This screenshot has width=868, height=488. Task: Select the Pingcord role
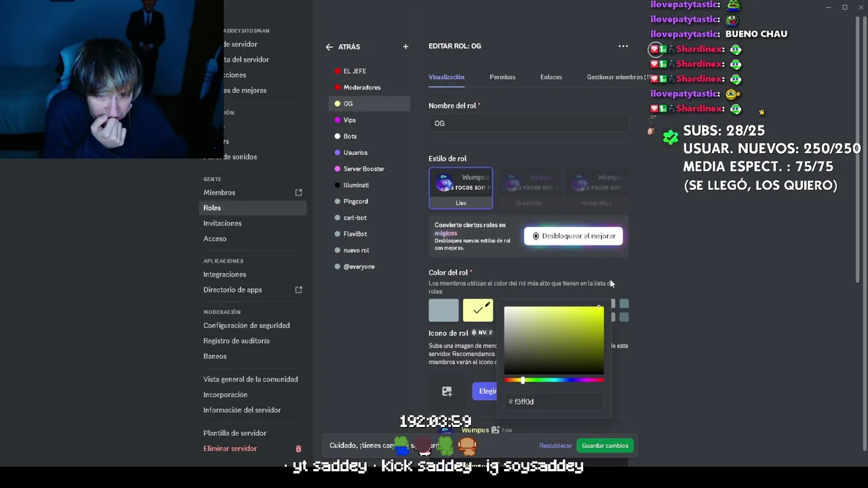click(370, 201)
